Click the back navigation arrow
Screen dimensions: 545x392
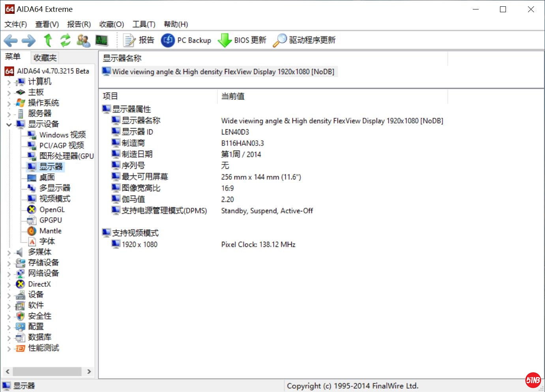pyautogui.click(x=10, y=40)
